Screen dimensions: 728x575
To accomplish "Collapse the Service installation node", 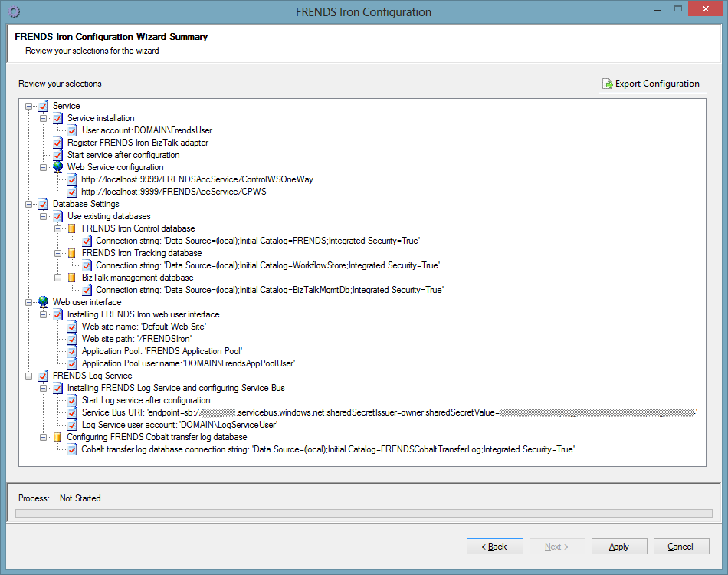I will [x=43, y=118].
